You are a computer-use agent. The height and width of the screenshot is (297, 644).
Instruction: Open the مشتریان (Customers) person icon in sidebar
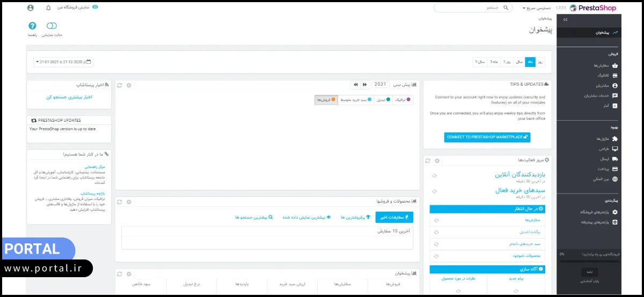615,86
